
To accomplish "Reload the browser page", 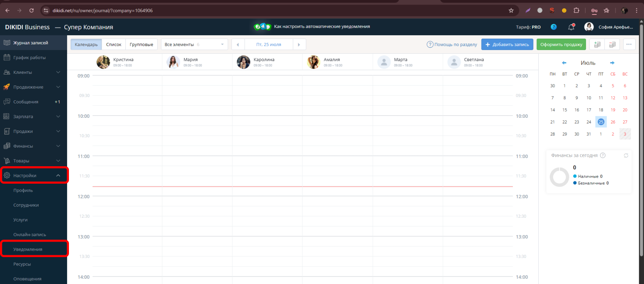I will [31, 11].
